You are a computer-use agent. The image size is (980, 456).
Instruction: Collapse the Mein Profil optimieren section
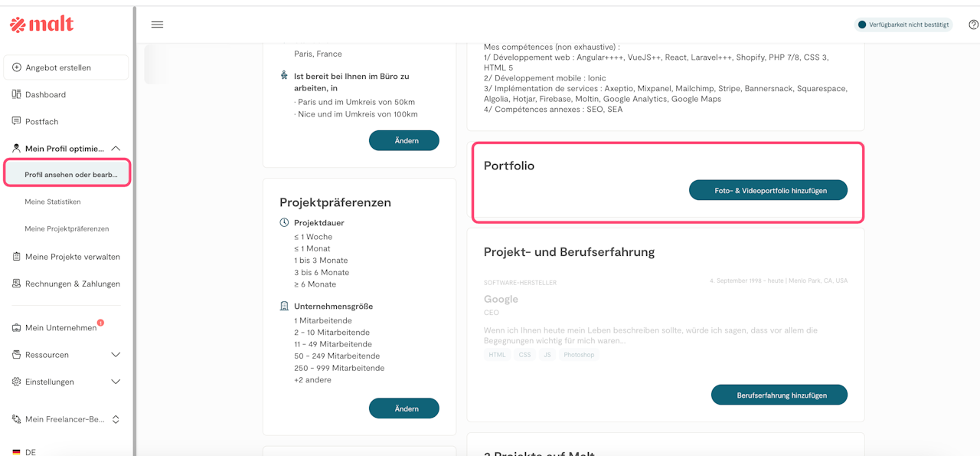click(x=116, y=148)
